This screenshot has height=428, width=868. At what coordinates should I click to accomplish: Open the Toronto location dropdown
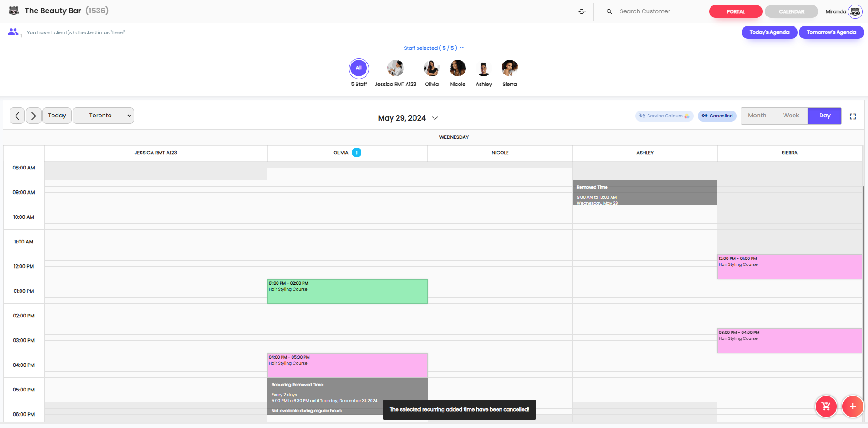(104, 116)
